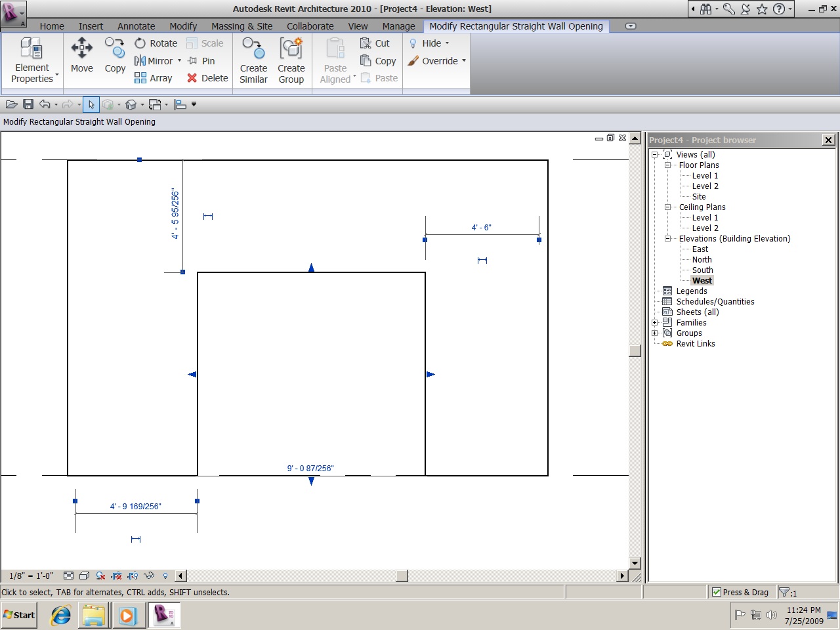Viewport: 840px width, 630px height.
Task: Open the Default 3D View house icon
Action: (x=131, y=104)
